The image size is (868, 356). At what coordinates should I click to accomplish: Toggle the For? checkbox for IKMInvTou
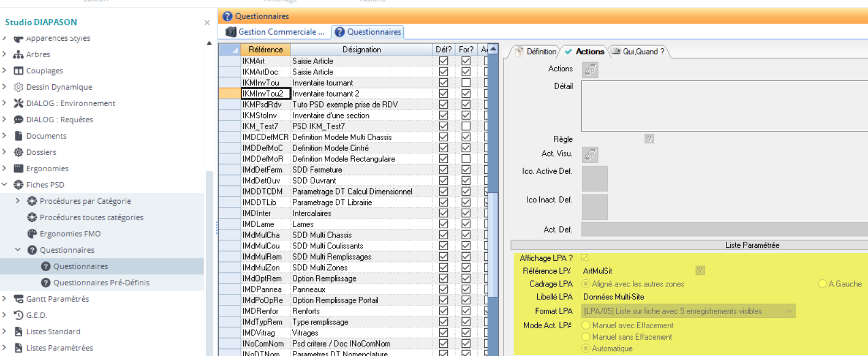pos(466,83)
